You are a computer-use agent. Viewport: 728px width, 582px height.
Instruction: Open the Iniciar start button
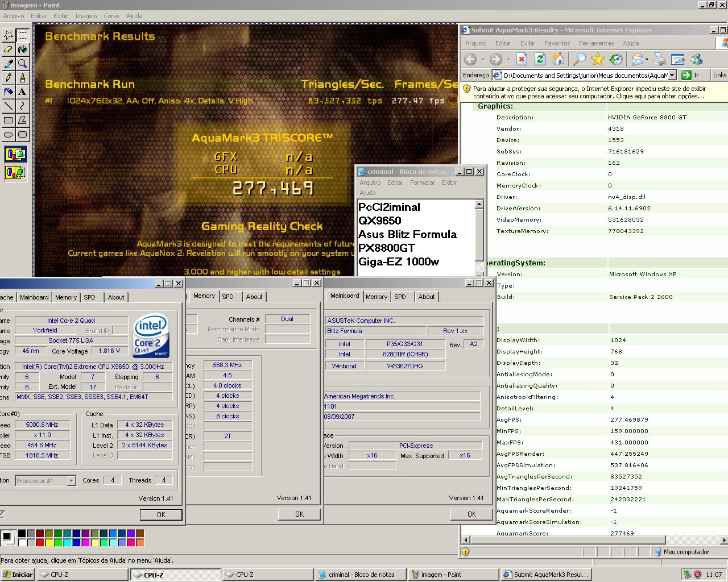click(18, 575)
